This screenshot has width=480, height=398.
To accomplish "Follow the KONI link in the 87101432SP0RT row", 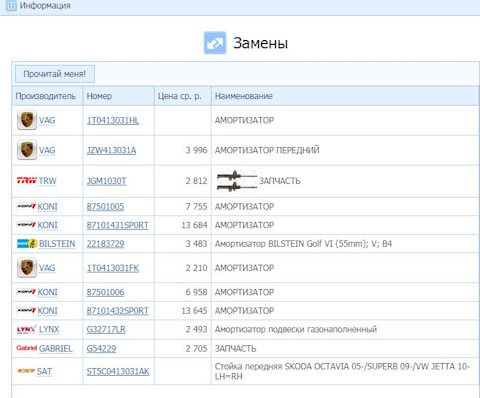I will (x=47, y=311).
